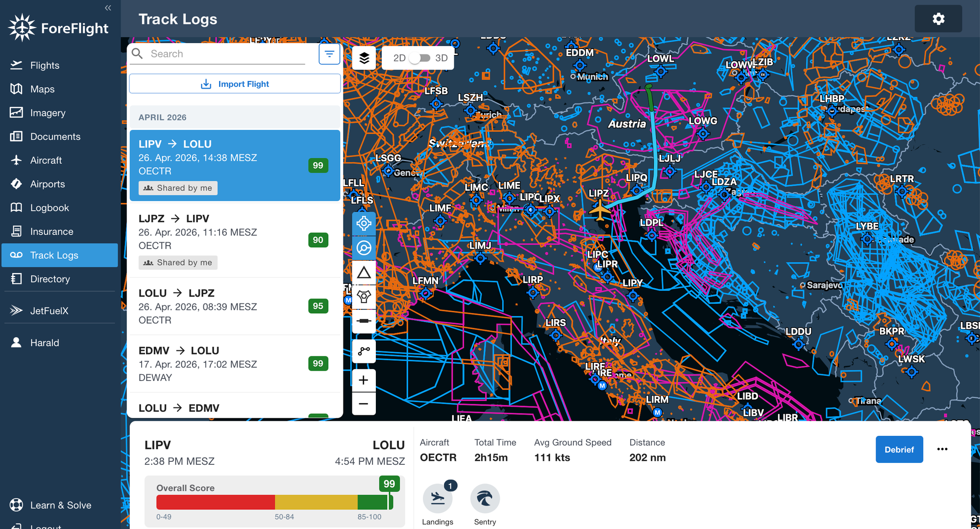
Task: Open the track log filter options
Action: (329, 53)
